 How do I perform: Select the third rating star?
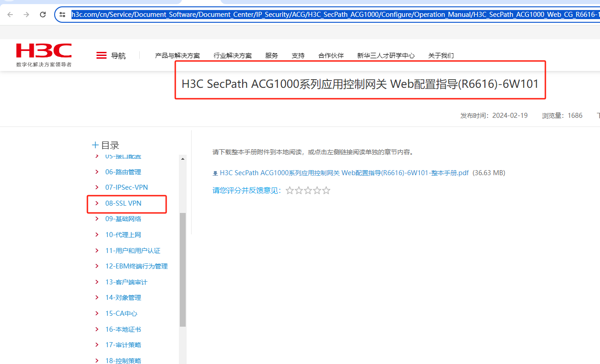308,191
